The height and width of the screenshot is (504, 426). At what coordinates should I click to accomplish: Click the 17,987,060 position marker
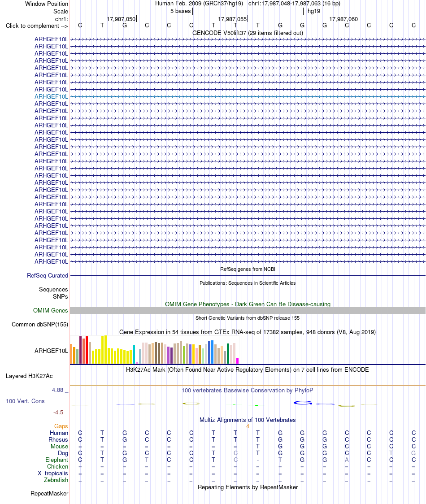(343, 19)
